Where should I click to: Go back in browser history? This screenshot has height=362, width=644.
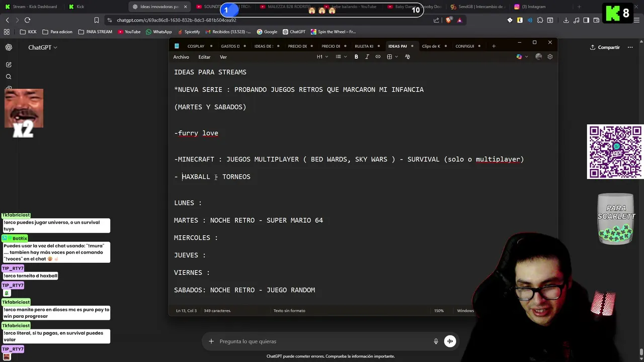coord(7,20)
